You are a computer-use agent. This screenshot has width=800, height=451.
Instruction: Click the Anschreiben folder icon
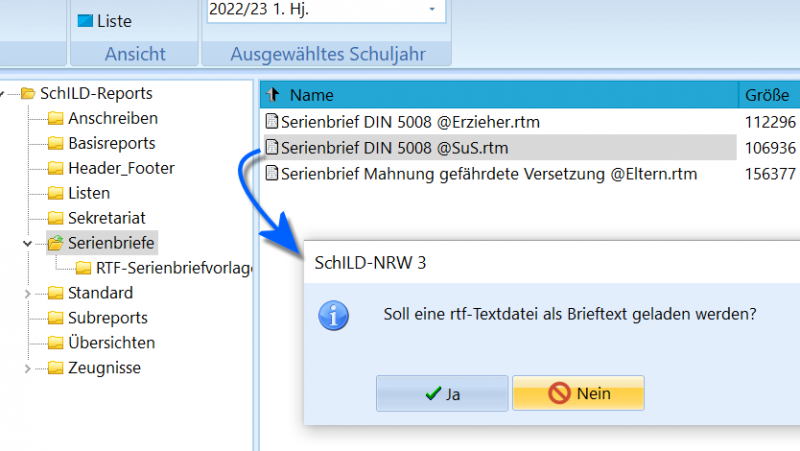click(55, 118)
